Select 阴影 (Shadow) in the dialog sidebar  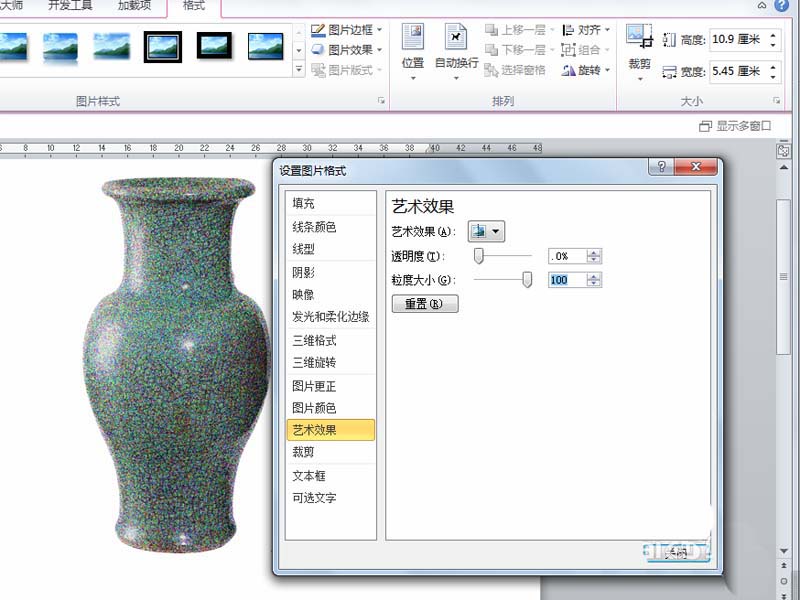tap(303, 272)
